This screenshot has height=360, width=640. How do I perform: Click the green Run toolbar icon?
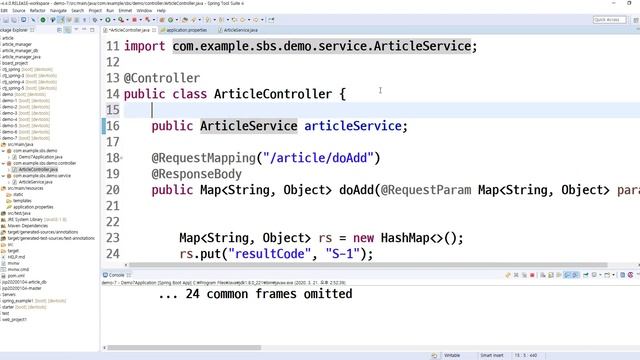[x=108, y=20]
